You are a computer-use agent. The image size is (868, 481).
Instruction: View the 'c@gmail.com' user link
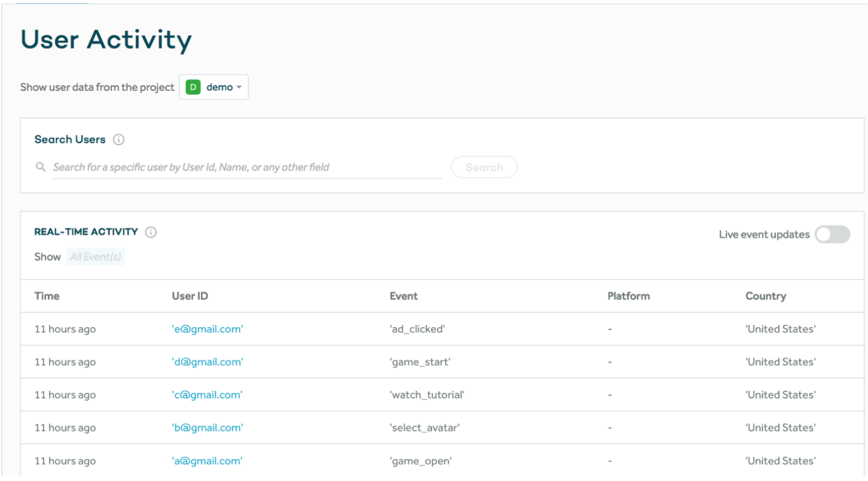(207, 395)
